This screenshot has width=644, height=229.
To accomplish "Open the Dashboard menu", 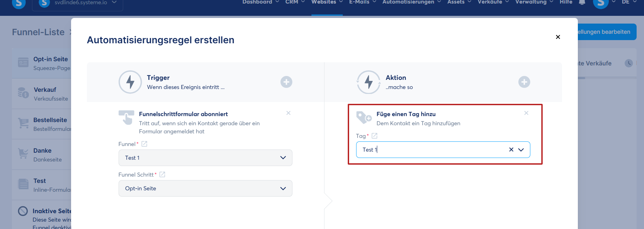I will 260,2.
